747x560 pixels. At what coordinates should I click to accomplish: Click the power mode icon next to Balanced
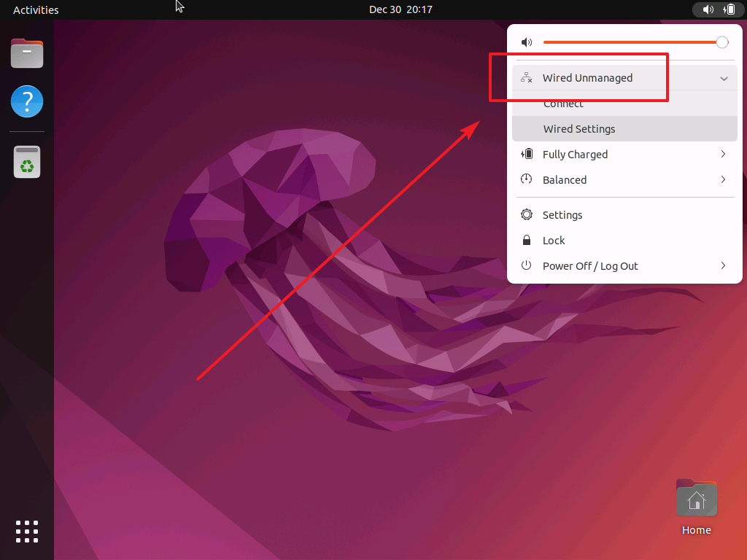point(527,179)
